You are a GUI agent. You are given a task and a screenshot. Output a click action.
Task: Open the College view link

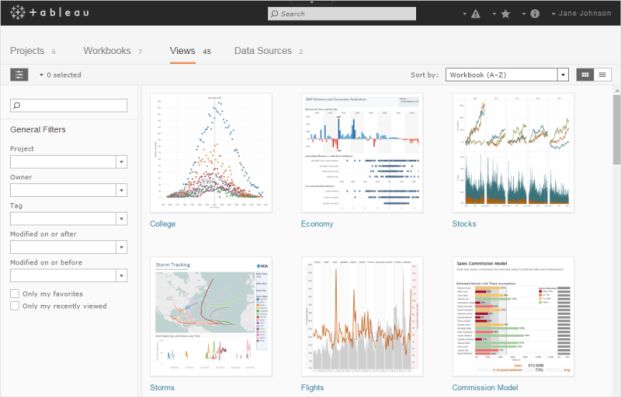point(162,224)
